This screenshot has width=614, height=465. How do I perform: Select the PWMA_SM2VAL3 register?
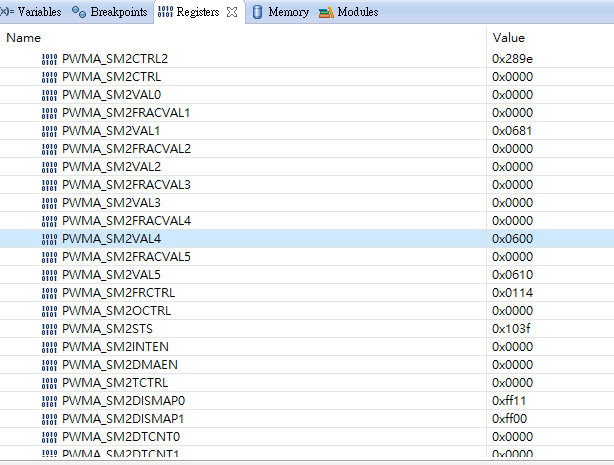pyautogui.click(x=111, y=203)
